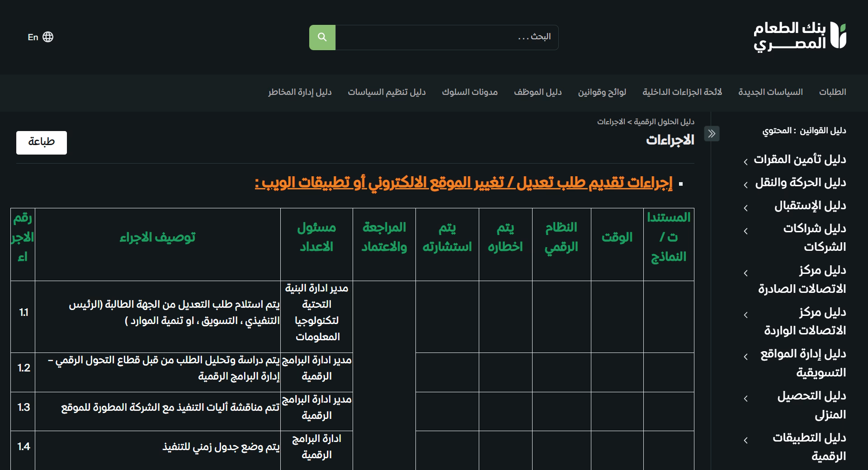The height and width of the screenshot is (470, 868).
Task: Focus the البحث search input field
Action: [447, 37]
